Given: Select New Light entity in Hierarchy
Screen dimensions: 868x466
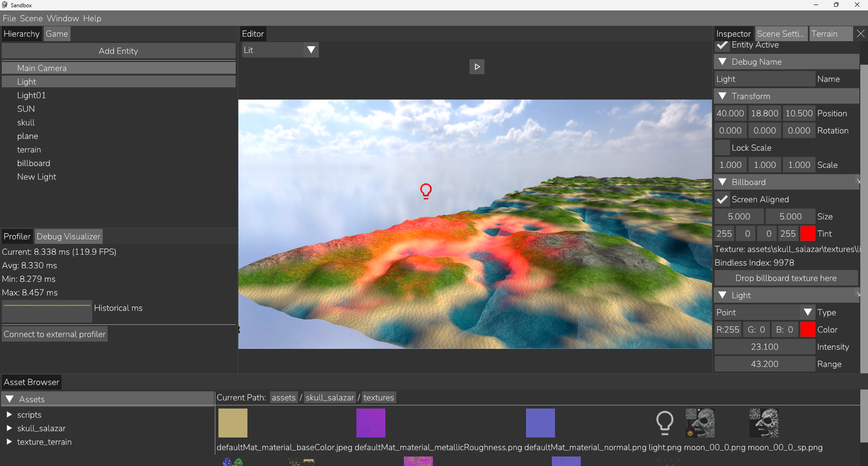Looking at the screenshot, I should pos(119,177).
